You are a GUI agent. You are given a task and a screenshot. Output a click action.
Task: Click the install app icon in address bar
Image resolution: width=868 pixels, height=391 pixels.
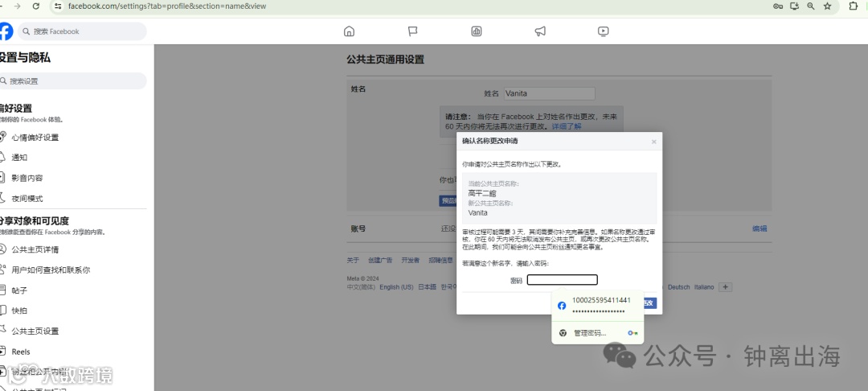(x=795, y=6)
